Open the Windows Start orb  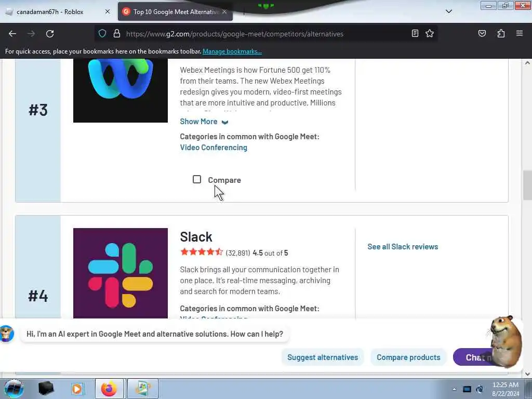pos(14,389)
